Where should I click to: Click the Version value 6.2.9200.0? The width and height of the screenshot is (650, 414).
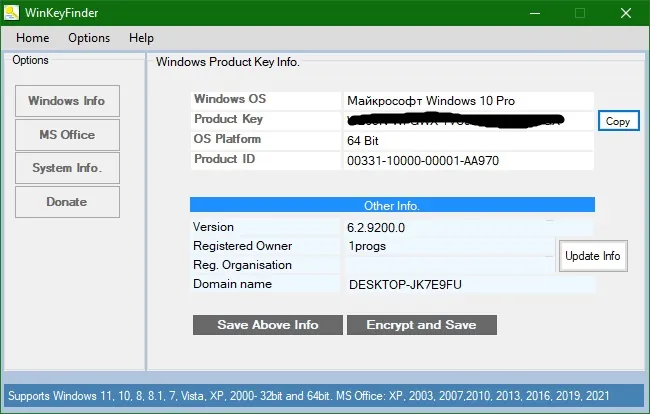click(x=376, y=228)
